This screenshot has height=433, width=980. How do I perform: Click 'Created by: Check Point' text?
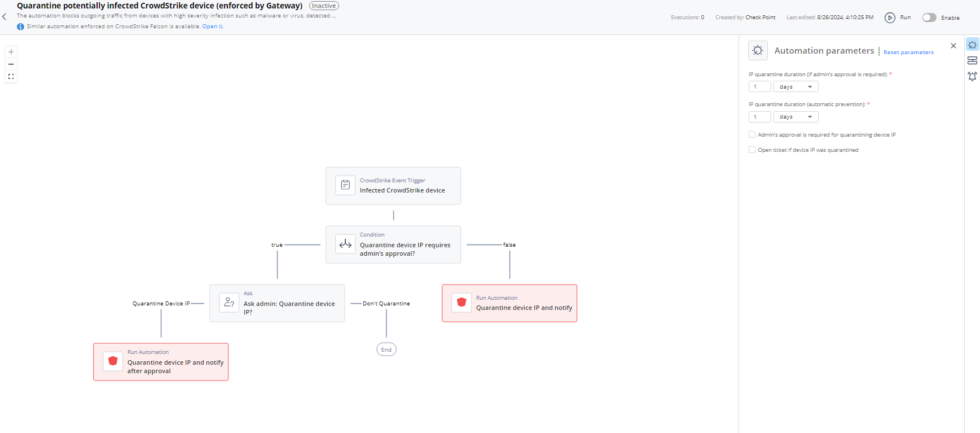coord(745,18)
